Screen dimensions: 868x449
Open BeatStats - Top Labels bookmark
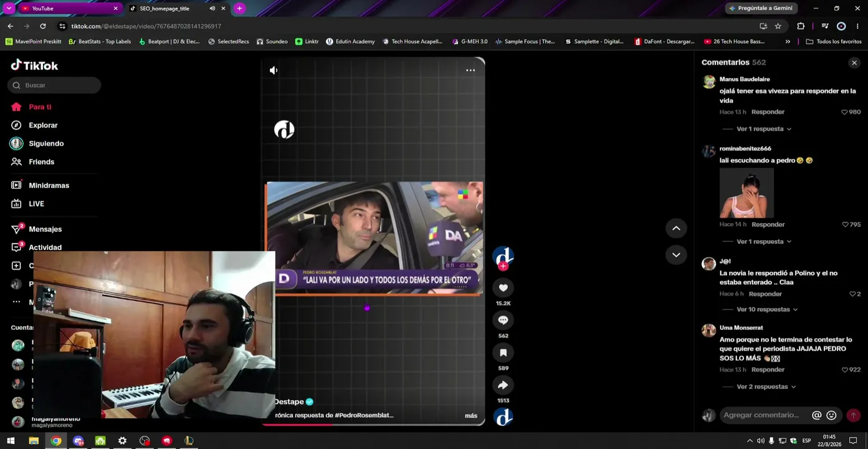(100, 42)
